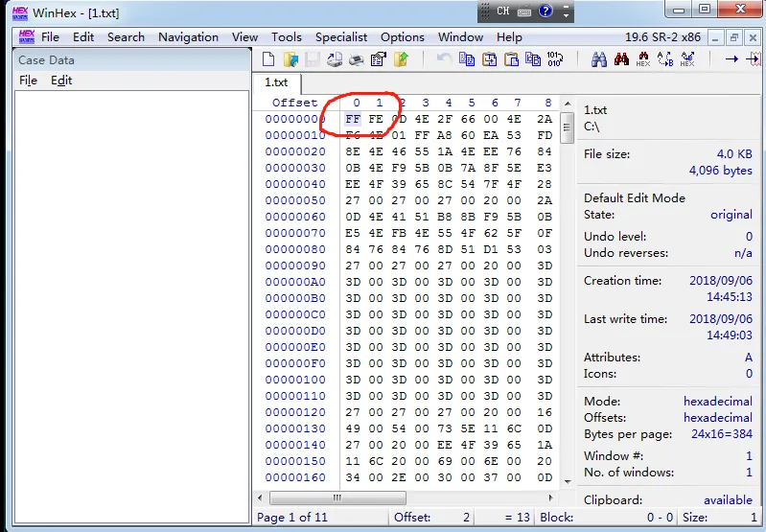The width and height of the screenshot is (766, 532).
Task: Click the WinHex logo beside File menu
Action: [27, 36]
